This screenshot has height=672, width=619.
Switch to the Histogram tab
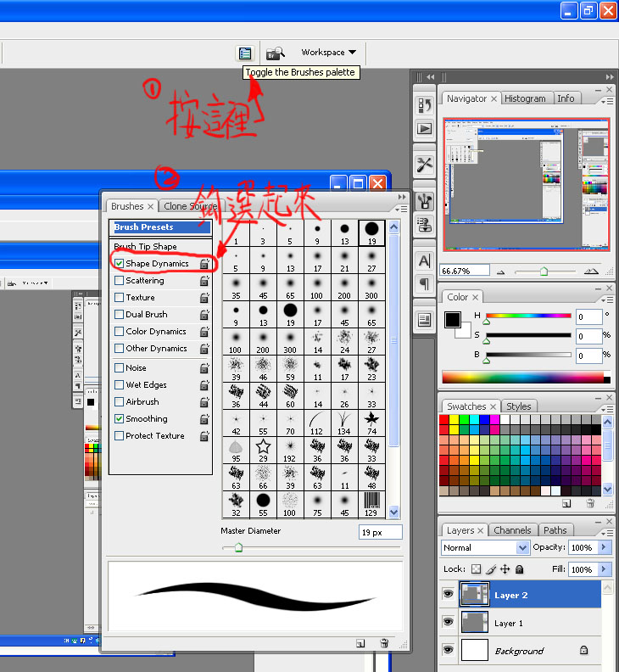coord(525,98)
